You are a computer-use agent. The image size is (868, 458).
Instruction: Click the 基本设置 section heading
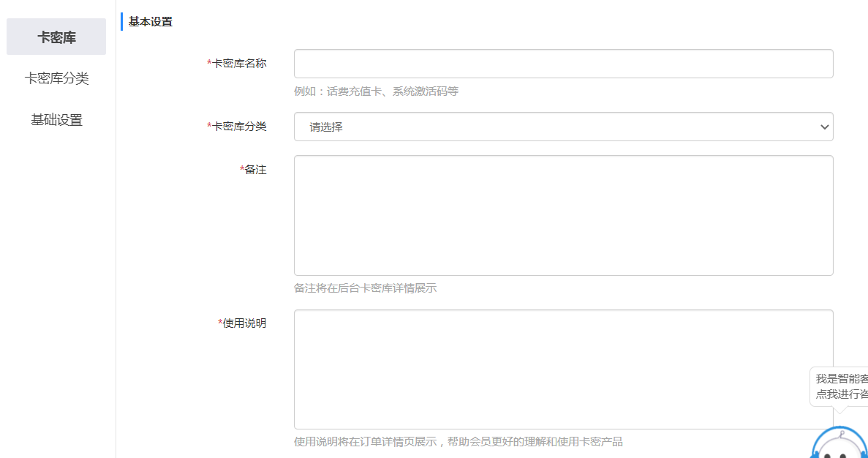tap(151, 22)
